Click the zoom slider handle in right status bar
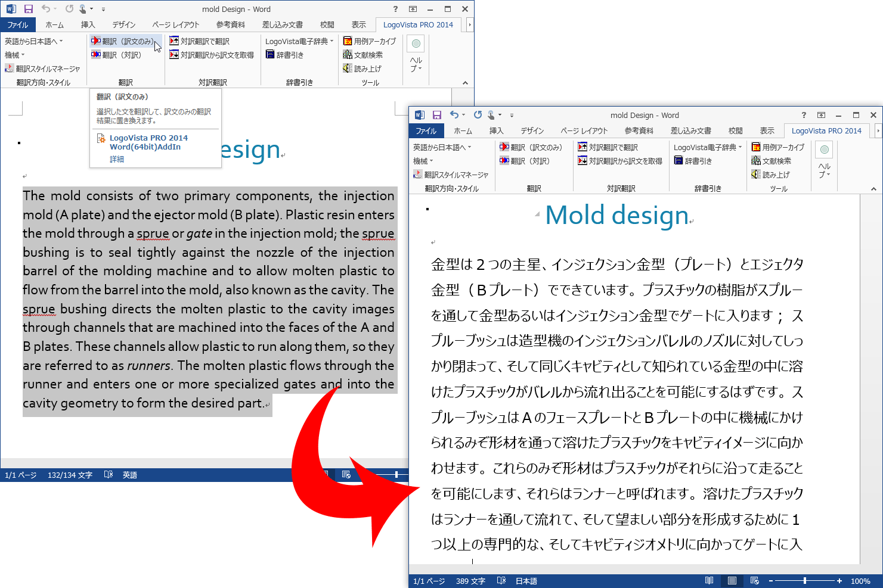The width and height of the screenshot is (883, 588). coord(805,581)
